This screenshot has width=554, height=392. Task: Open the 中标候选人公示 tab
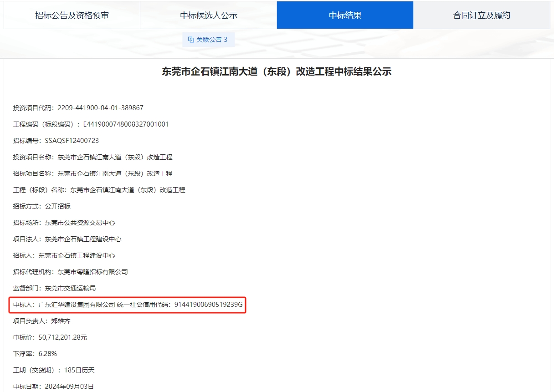coord(209,15)
